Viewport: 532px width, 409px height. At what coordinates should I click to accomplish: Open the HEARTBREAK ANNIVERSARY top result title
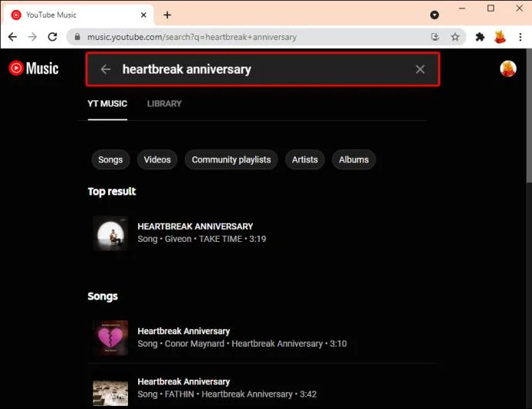click(195, 226)
